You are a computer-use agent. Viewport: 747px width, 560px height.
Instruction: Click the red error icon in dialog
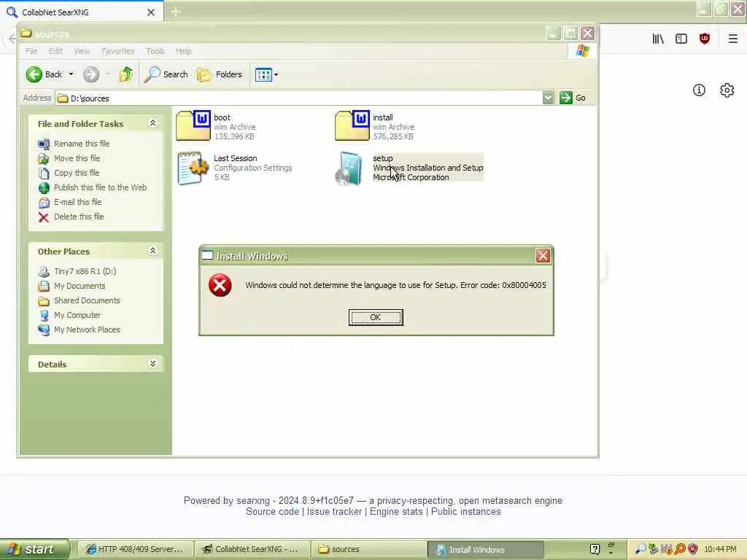[x=220, y=285]
